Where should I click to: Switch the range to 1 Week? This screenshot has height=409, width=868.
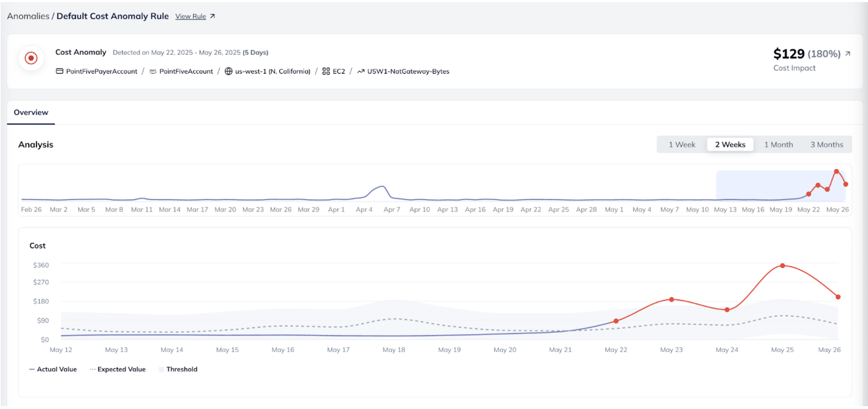[x=682, y=144]
